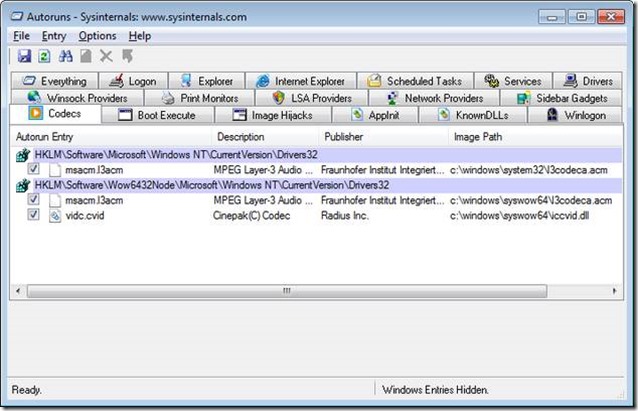Click the Drivers32 registry key icon
The width and height of the screenshot is (638, 411).
click(23, 155)
